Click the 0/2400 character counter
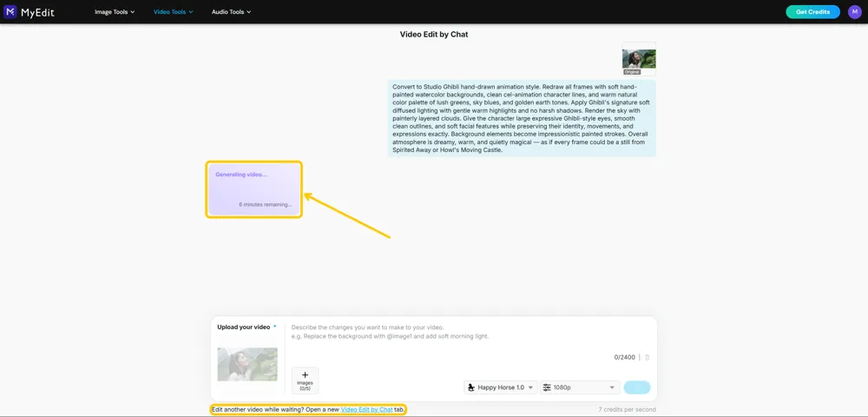 tap(624, 357)
